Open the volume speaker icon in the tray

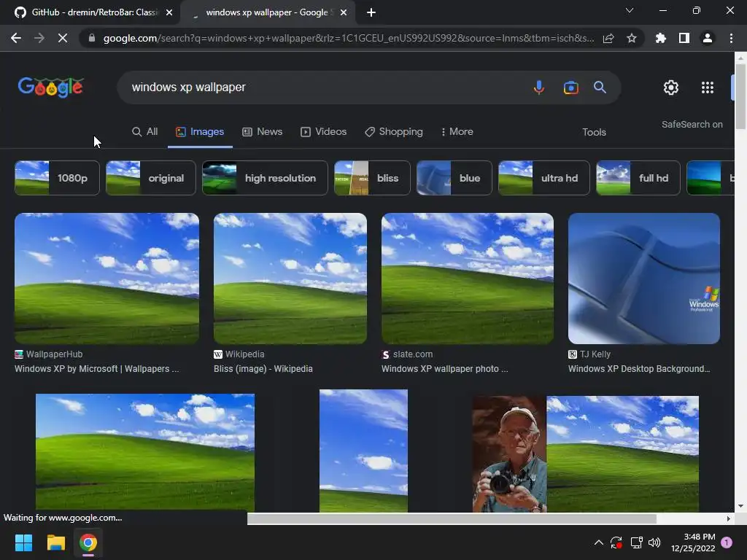(x=654, y=542)
